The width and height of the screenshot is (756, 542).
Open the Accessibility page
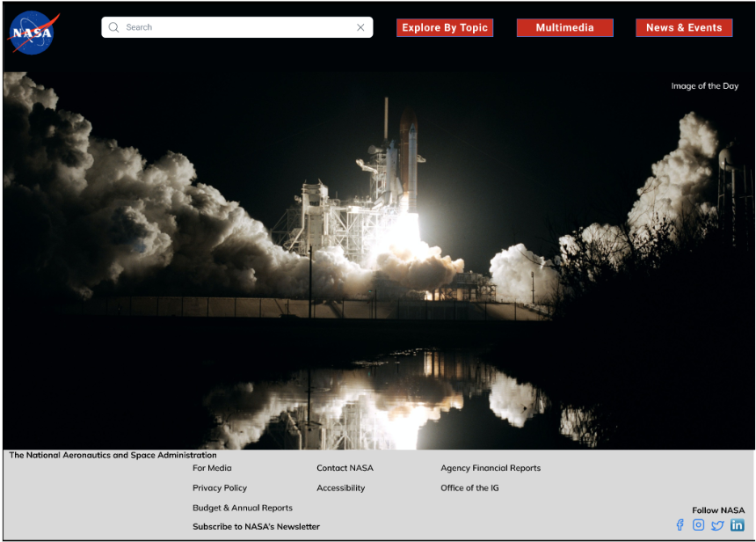[341, 487]
